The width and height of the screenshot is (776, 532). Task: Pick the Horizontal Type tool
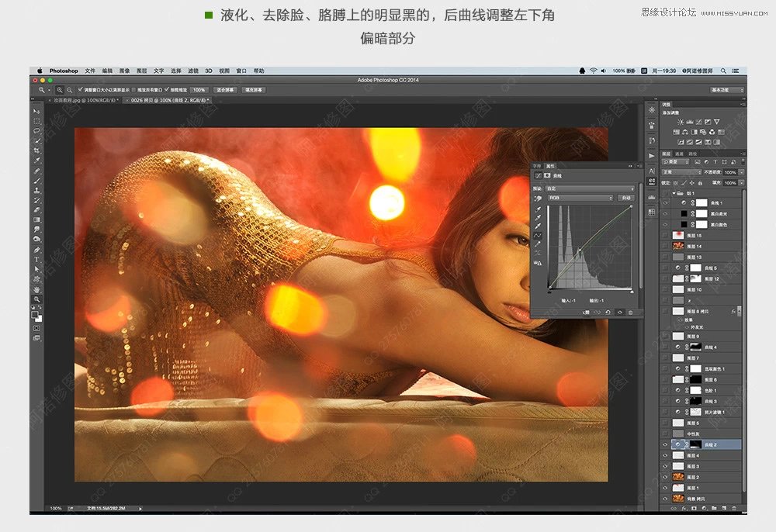coord(36,260)
